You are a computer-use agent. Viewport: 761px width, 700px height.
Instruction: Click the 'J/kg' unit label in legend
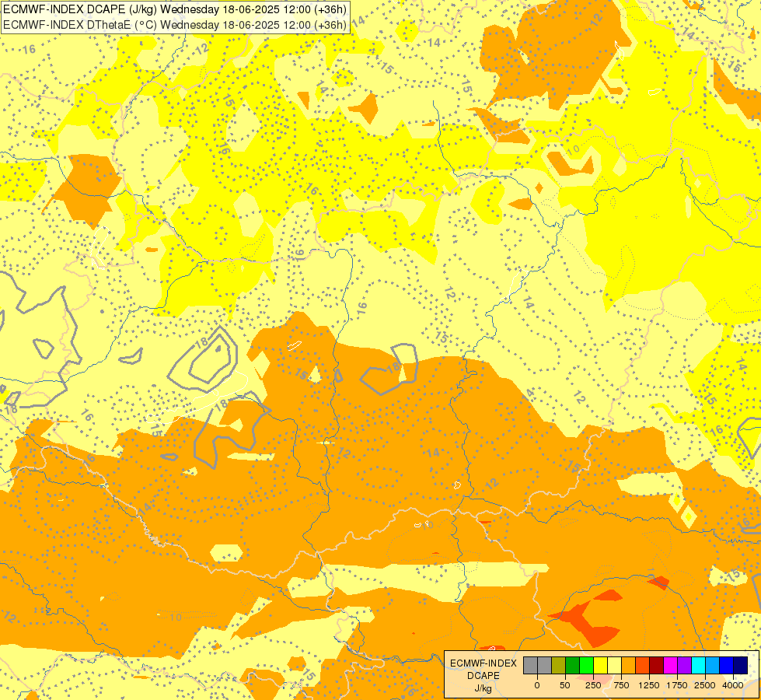[483, 688]
